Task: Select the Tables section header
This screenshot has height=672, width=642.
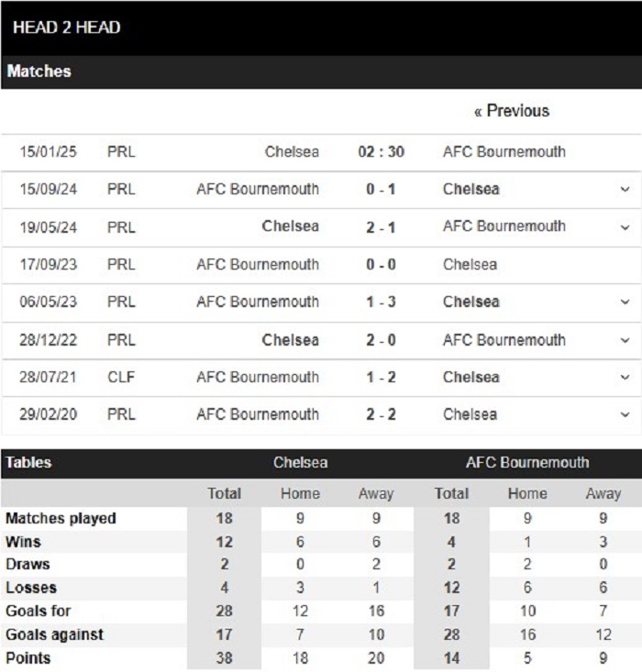Action: coord(28,462)
